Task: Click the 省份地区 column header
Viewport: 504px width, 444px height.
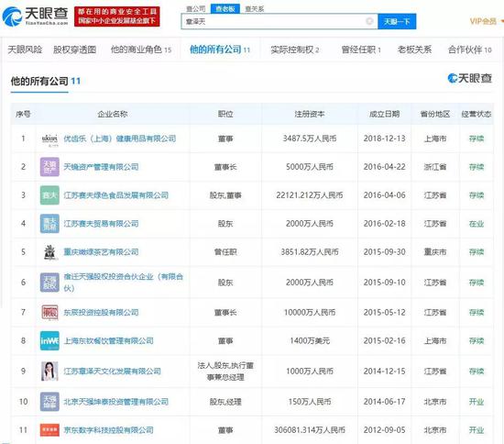Action: point(435,114)
